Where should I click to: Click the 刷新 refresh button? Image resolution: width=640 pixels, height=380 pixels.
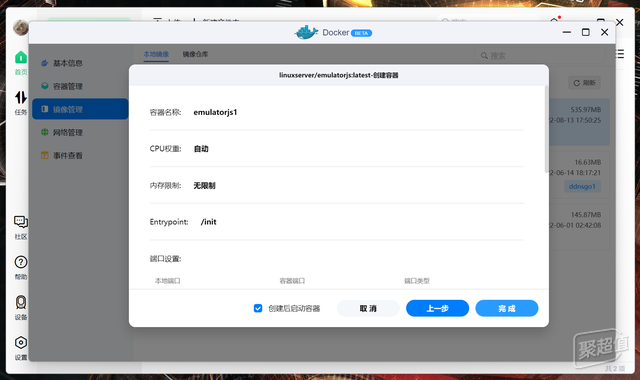click(584, 83)
